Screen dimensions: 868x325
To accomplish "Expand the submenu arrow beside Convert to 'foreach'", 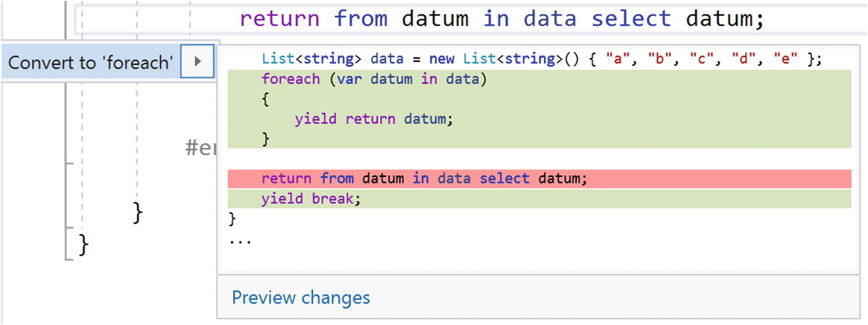I will pos(197,61).
